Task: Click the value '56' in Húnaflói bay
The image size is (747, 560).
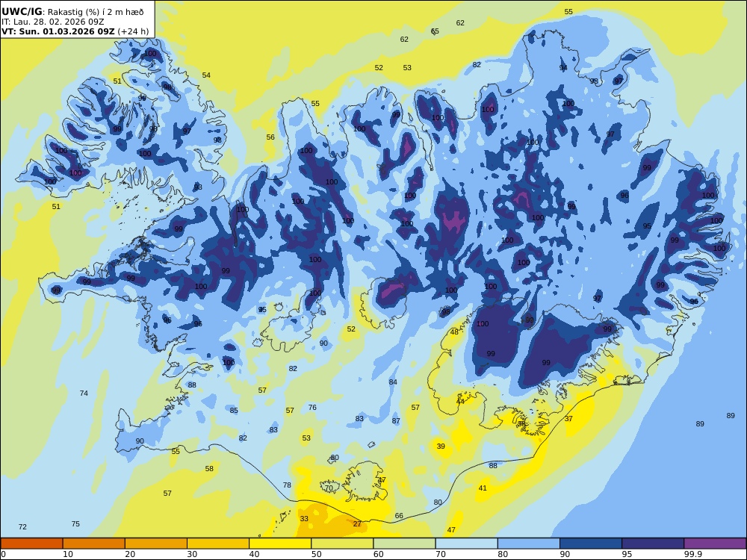Action: pos(270,137)
